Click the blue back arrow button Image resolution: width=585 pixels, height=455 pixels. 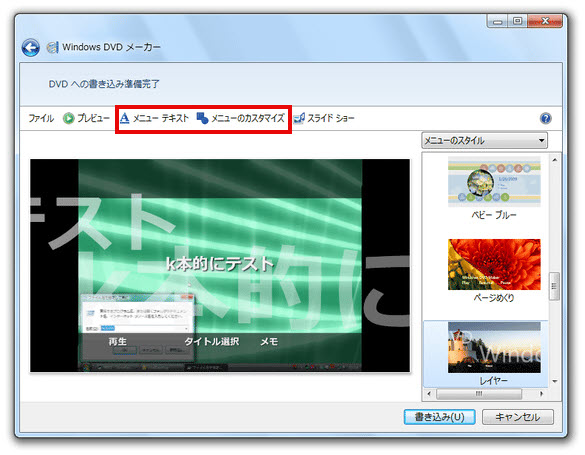[31, 48]
